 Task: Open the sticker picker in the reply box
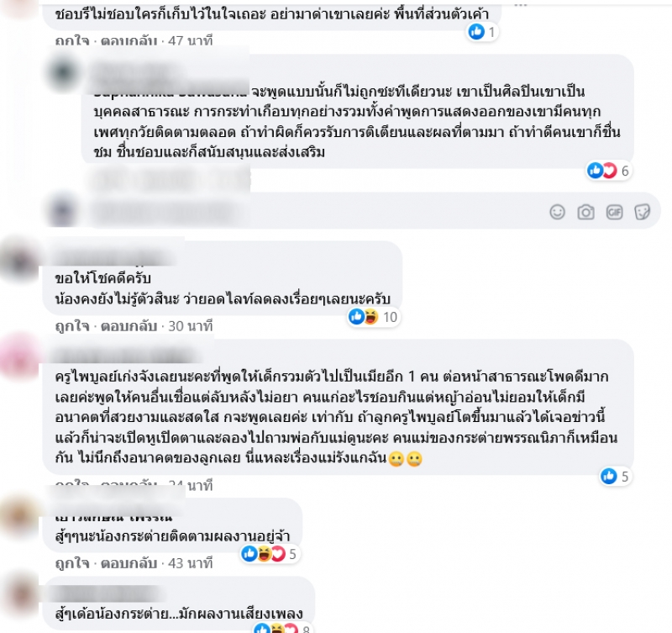point(642,212)
